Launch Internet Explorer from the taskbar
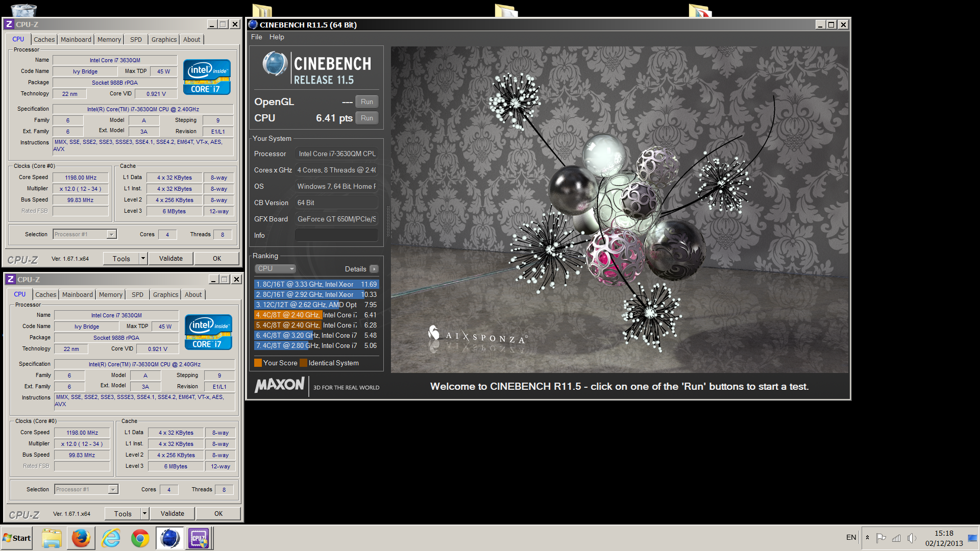The image size is (980, 551). [x=111, y=538]
